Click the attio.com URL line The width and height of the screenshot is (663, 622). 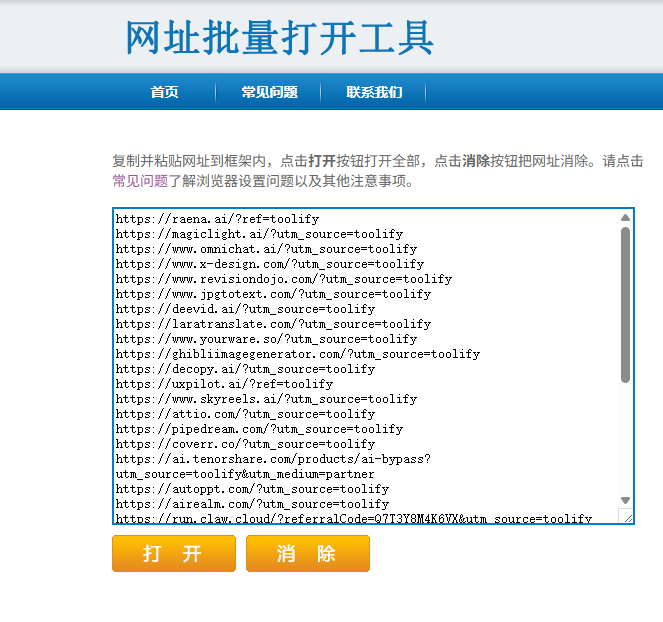[x=245, y=414]
